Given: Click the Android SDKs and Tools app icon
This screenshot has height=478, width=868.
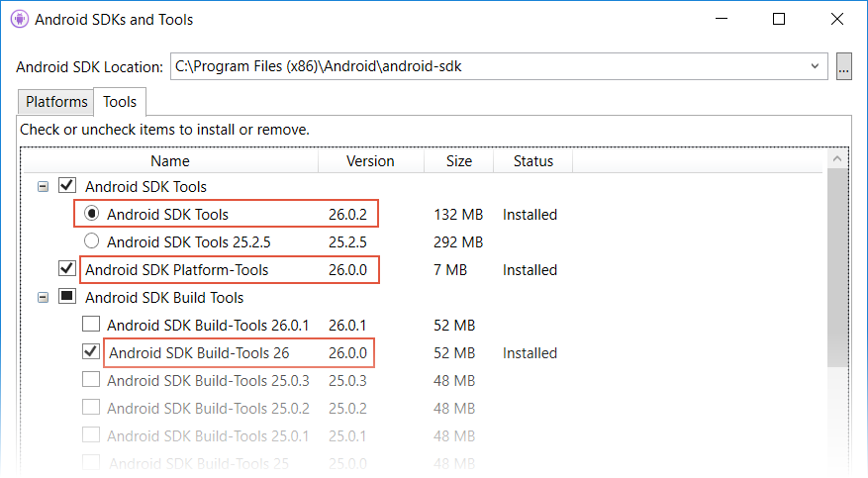Looking at the screenshot, I should 20,20.
